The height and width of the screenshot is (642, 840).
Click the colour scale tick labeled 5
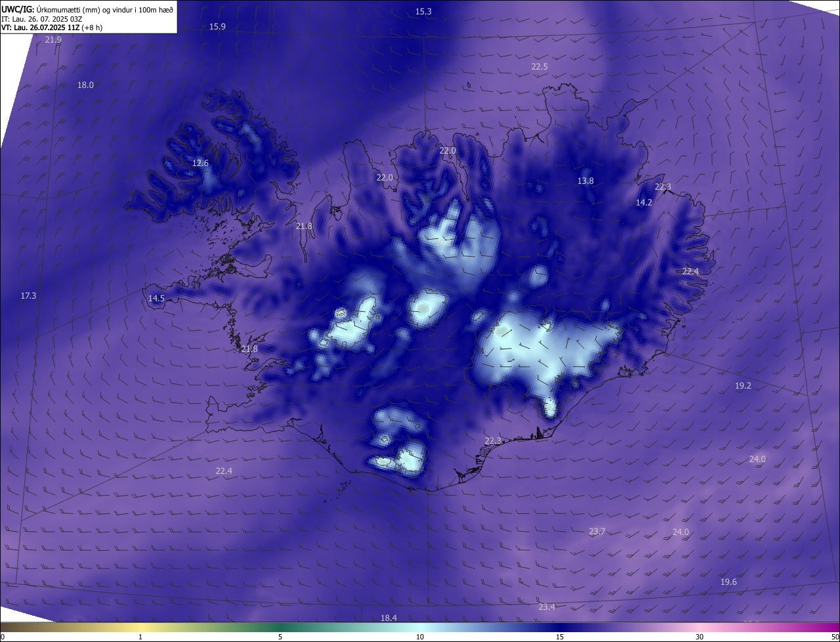click(x=280, y=637)
